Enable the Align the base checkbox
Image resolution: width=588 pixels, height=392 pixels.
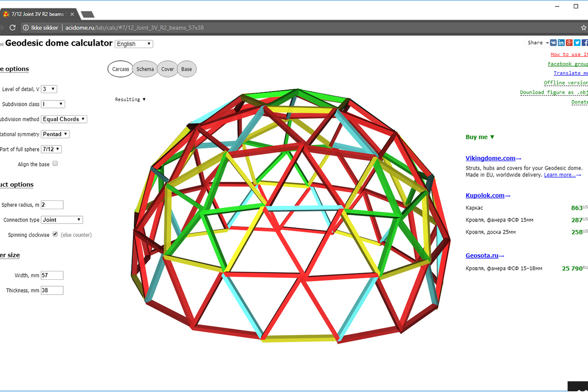tap(55, 164)
